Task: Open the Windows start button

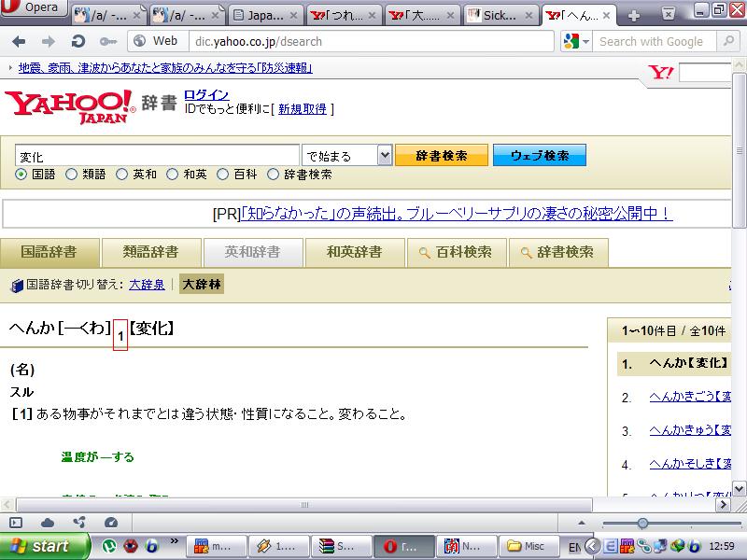Action: [44, 546]
